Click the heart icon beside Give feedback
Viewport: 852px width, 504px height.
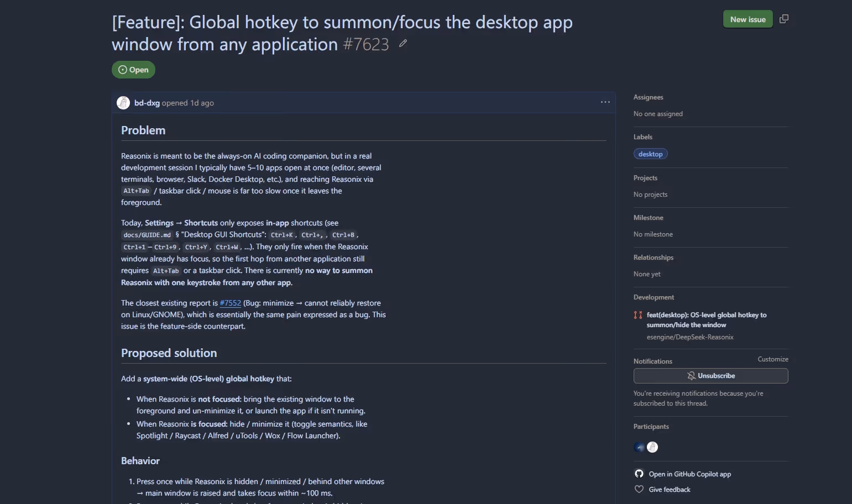(x=639, y=489)
